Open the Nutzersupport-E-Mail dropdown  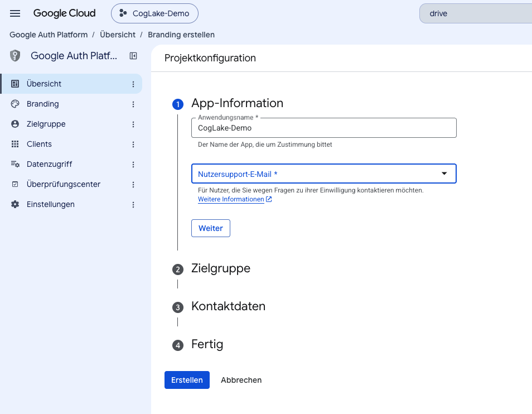coord(323,174)
